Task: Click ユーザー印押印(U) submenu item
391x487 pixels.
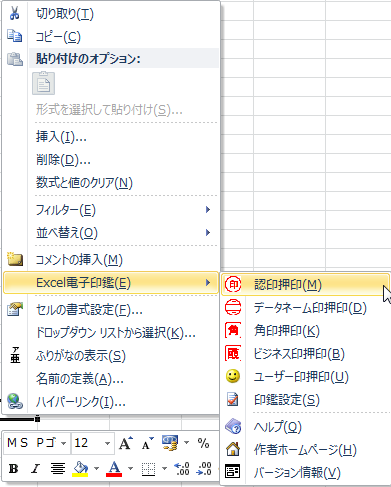Action: click(305, 377)
